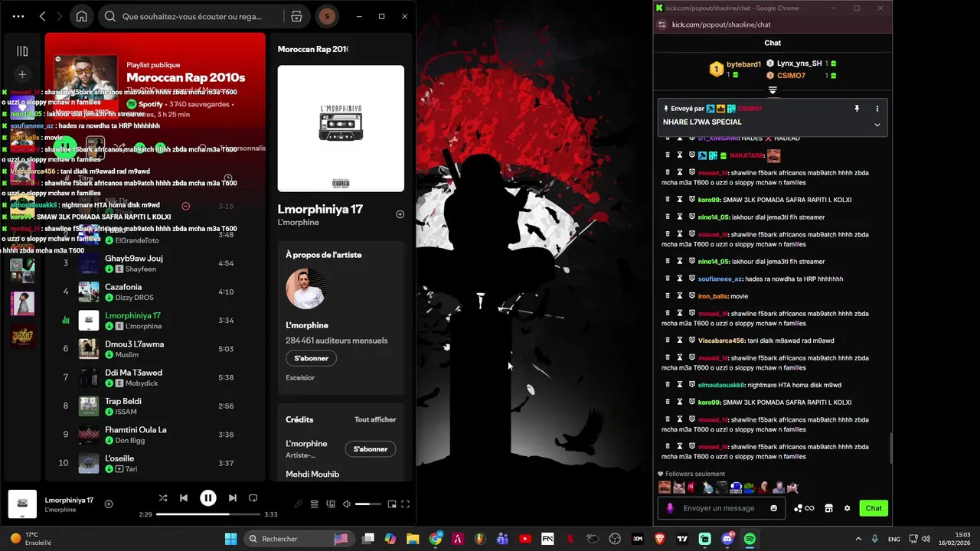
Task: View site information icon in Chrome address bar
Action: (661, 24)
